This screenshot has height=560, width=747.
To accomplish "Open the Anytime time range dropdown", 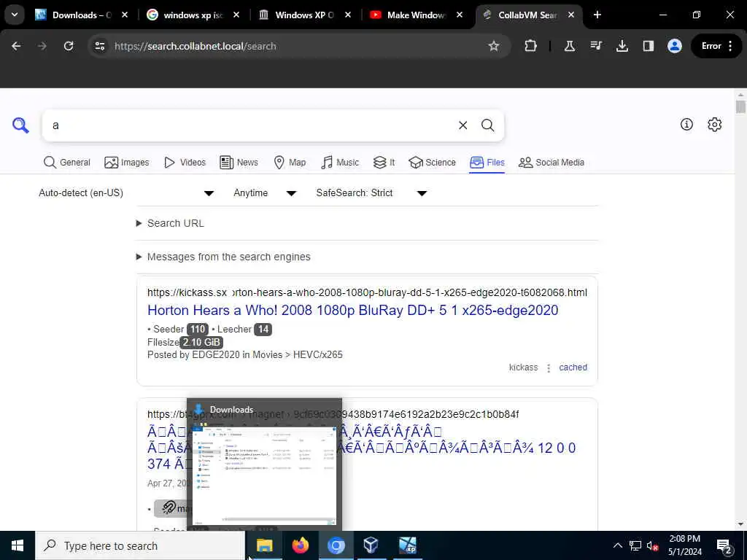I will [265, 192].
